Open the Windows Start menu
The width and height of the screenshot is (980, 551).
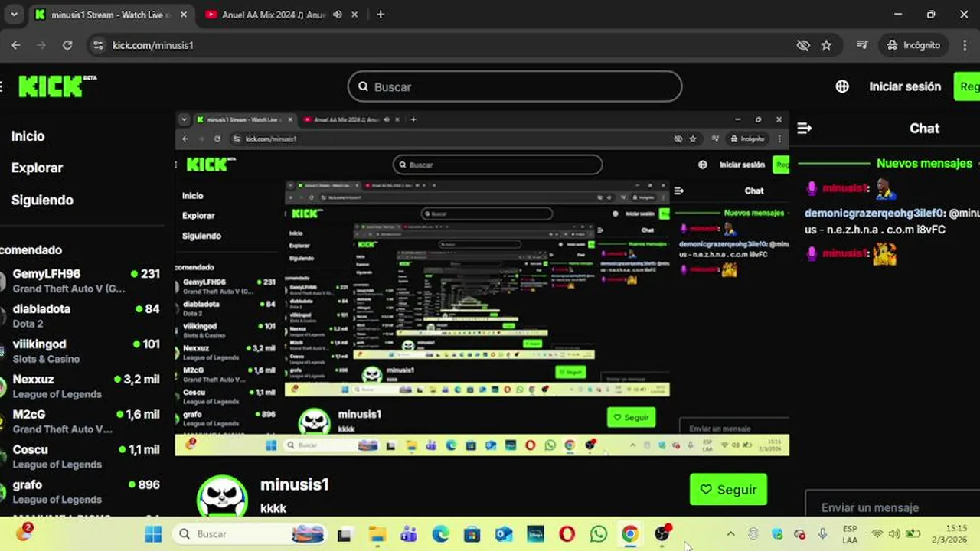coord(153,534)
